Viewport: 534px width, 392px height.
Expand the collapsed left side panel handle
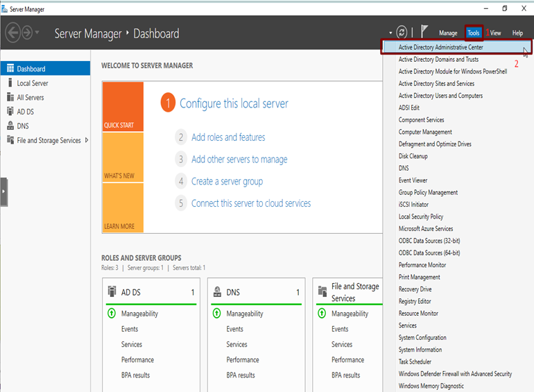[3, 191]
